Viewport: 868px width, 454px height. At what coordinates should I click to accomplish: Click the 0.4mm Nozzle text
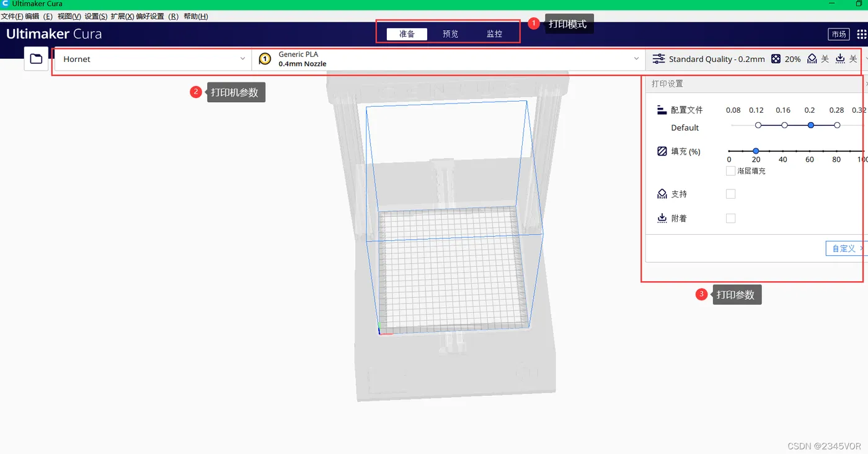click(303, 64)
